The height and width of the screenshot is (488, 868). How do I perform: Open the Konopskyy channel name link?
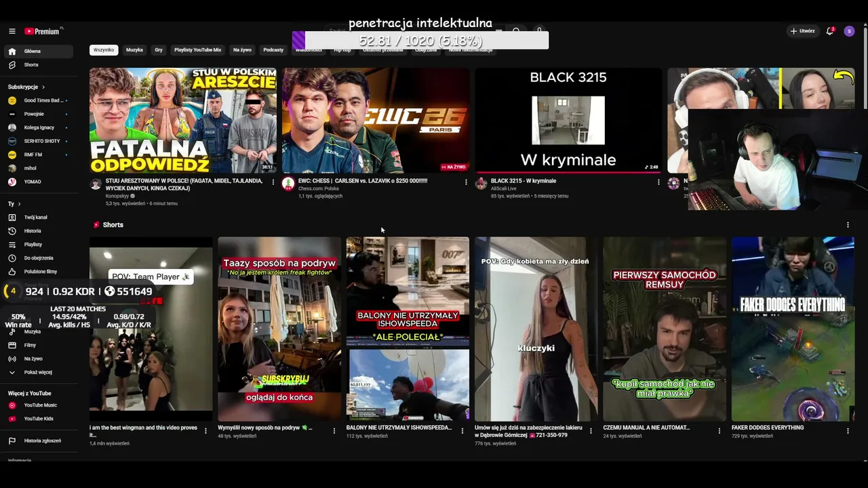pyautogui.click(x=117, y=196)
